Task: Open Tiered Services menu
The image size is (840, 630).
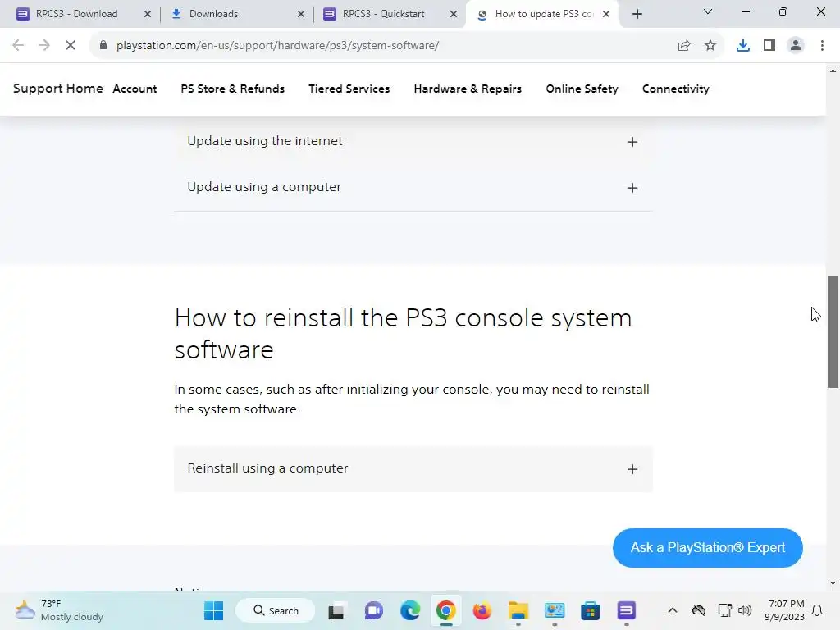Action: pos(349,89)
